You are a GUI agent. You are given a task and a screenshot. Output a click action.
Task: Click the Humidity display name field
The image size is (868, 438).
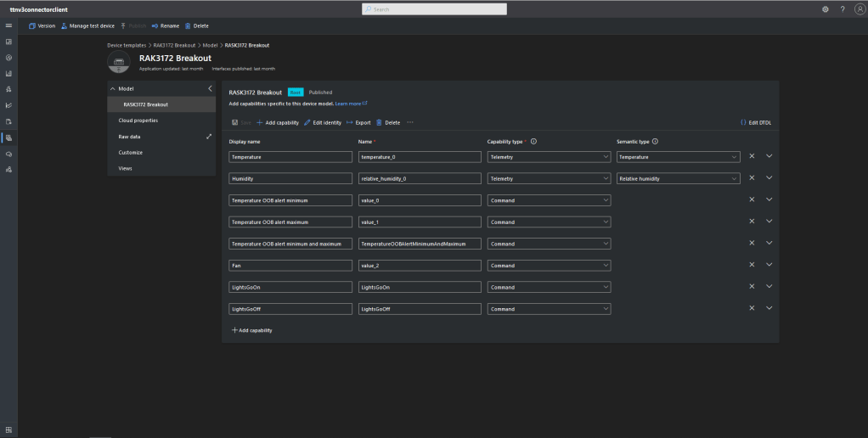290,178
